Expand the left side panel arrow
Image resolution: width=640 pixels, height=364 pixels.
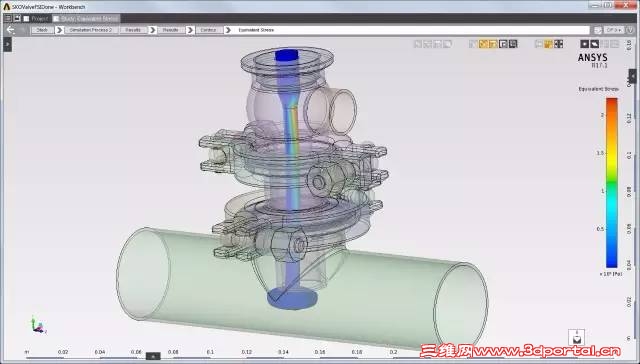click(x=7, y=44)
